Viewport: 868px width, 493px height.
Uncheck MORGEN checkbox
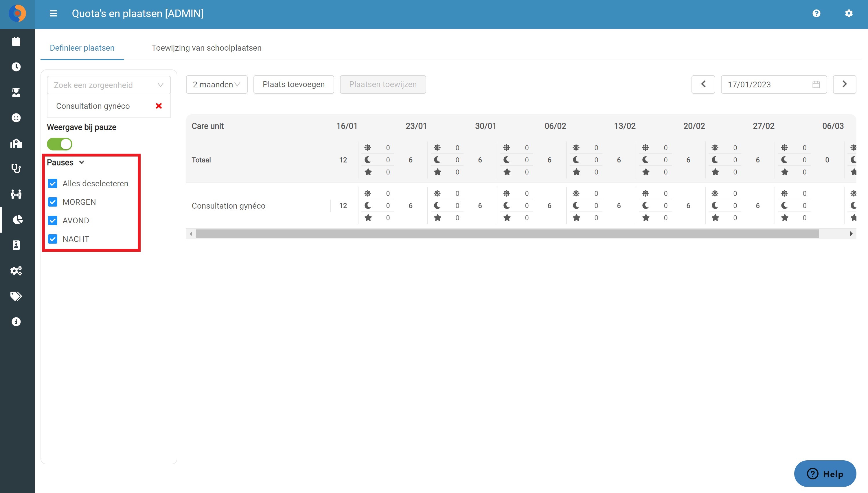click(53, 202)
